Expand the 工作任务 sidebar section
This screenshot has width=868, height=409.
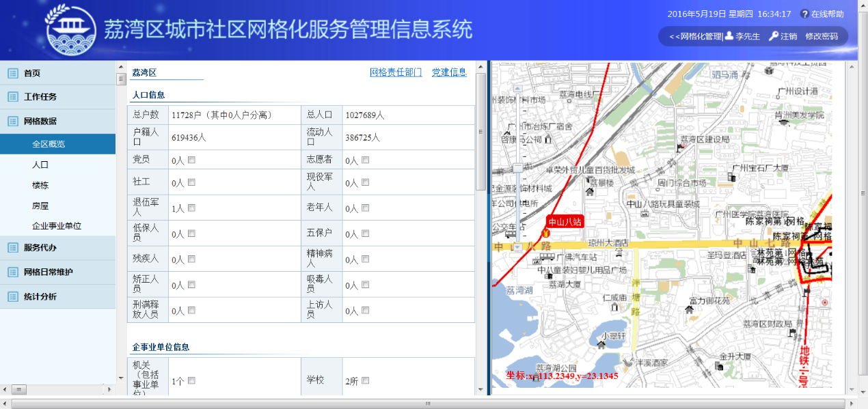[x=40, y=97]
